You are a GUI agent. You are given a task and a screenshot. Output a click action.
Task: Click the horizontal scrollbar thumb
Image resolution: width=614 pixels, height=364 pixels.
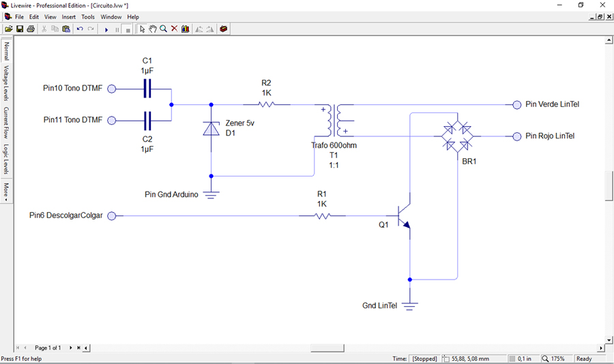pos(327,348)
